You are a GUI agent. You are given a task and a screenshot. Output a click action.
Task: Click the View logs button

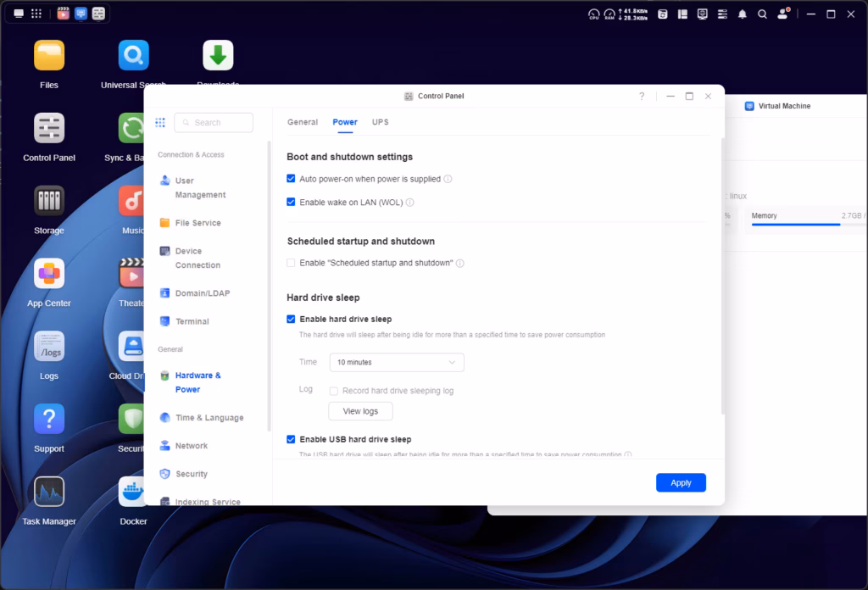360,411
